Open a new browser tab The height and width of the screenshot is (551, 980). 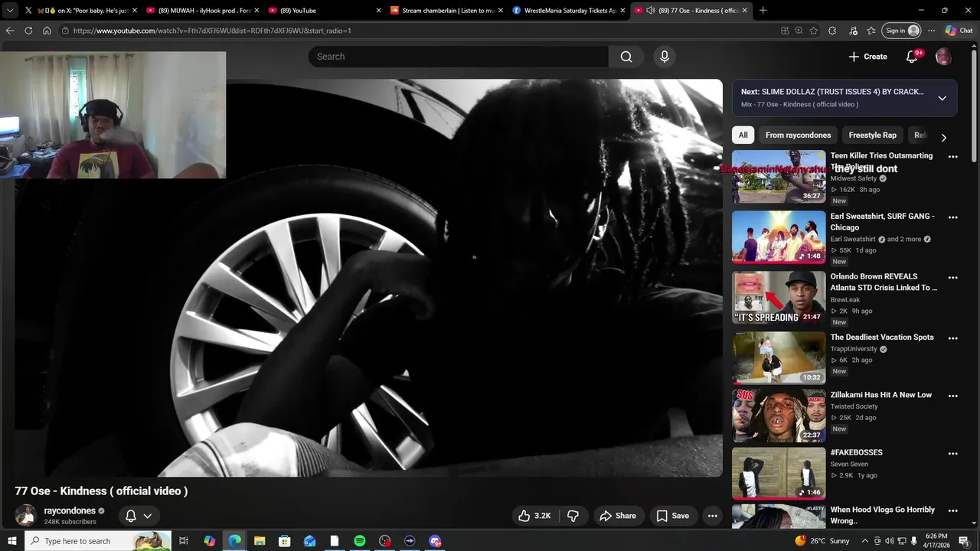763,11
